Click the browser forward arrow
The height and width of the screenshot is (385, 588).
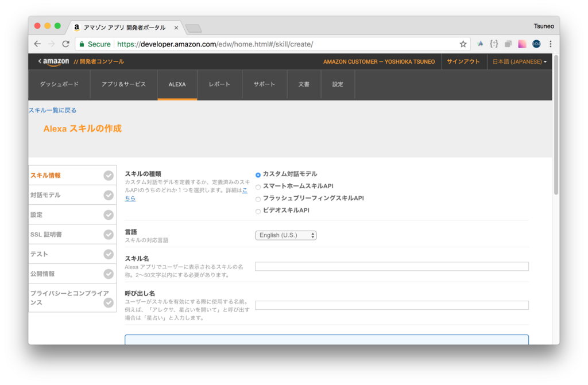coord(52,44)
